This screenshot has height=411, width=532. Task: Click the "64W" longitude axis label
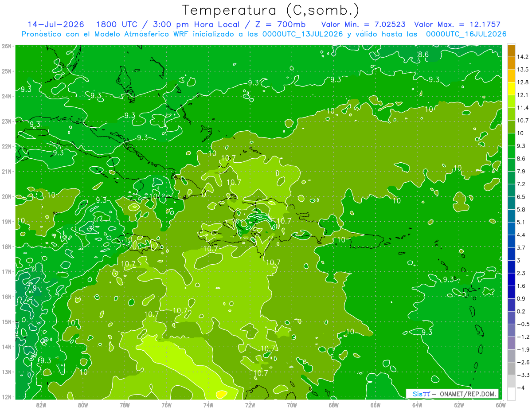tap(417, 405)
